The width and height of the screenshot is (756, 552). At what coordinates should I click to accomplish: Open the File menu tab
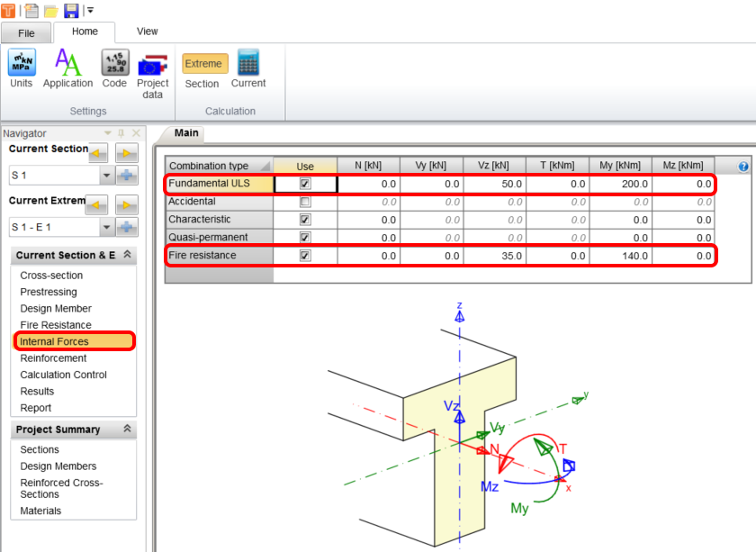[26, 32]
